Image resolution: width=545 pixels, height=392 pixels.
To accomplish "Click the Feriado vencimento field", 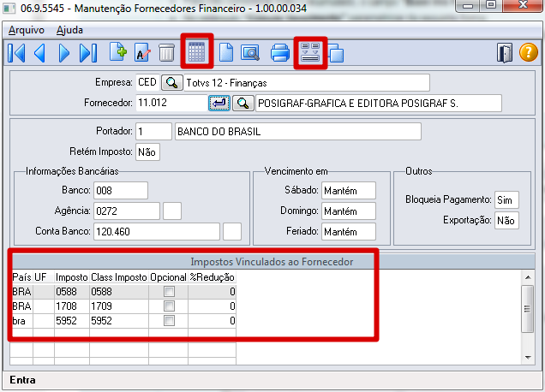I will [x=349, y=232].
